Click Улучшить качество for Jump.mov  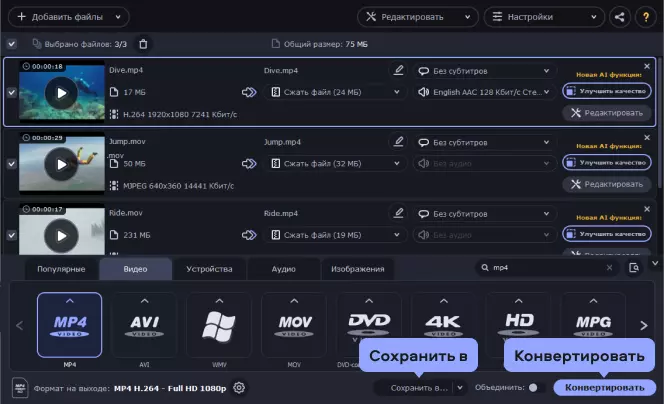tap(607, 163)
